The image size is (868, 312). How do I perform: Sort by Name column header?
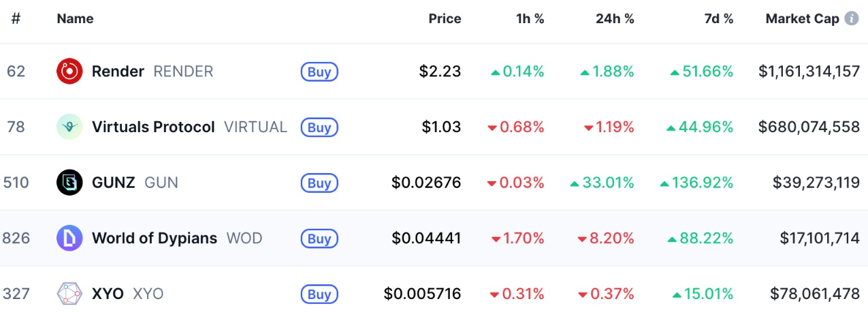[75, 19]
